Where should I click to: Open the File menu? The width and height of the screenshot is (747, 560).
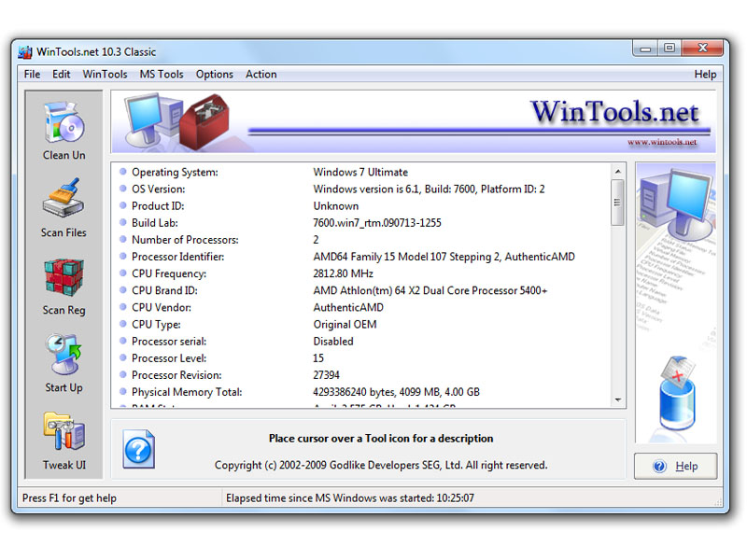pyautogui.click(x=32, y=75)
